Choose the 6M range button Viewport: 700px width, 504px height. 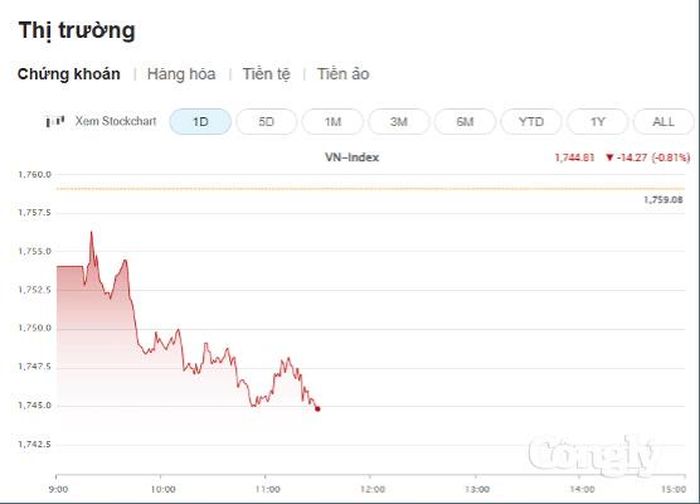[465, 121]
